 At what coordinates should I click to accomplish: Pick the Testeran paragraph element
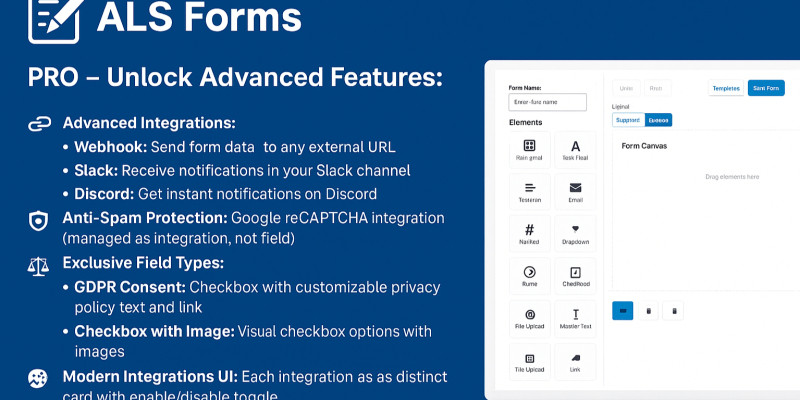[x=530, y=190]
